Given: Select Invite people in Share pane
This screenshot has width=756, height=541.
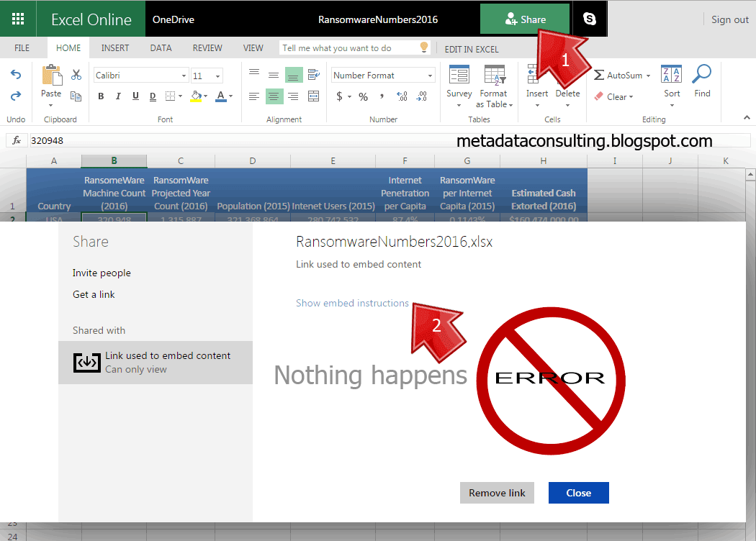Looking at the screenshot, I should point(102,273).
